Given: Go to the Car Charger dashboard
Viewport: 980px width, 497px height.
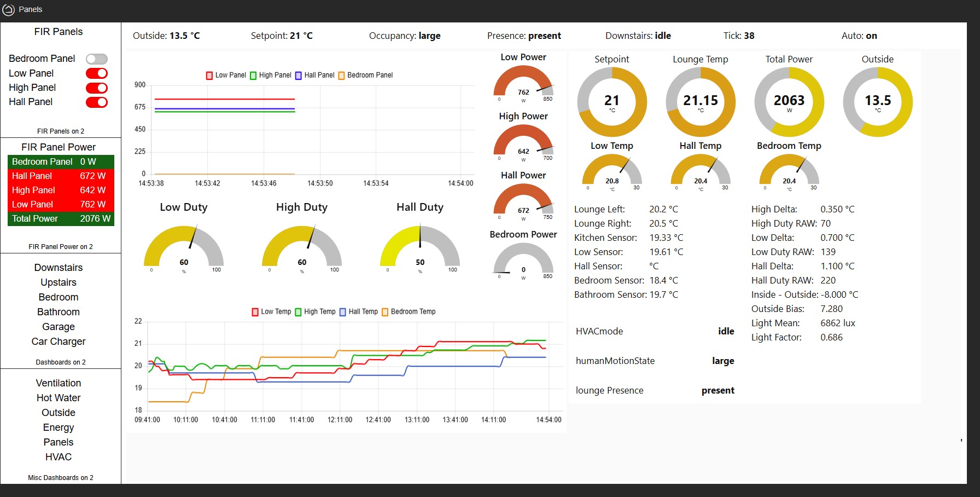Looking at the screenshot, I should pyautogui.click(x=59, y=342).
